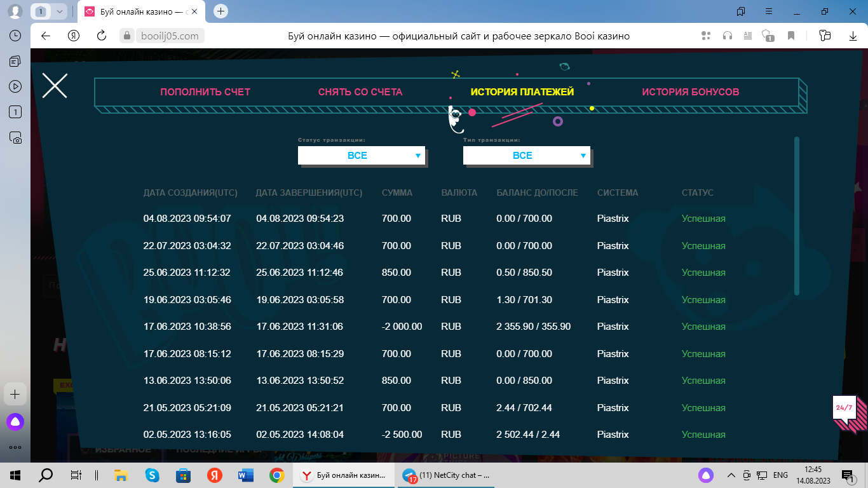Open the four-dots extensions icon
The image size is (868, 488).
[x=705, y=36]
